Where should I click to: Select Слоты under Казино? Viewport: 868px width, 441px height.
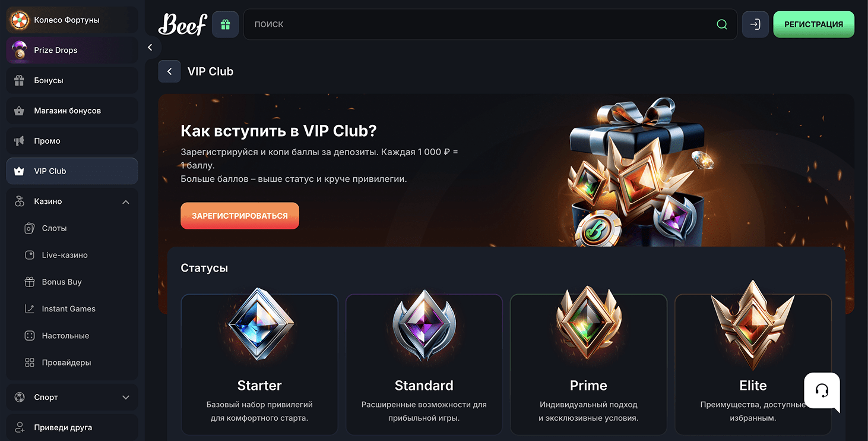(54, 228)
